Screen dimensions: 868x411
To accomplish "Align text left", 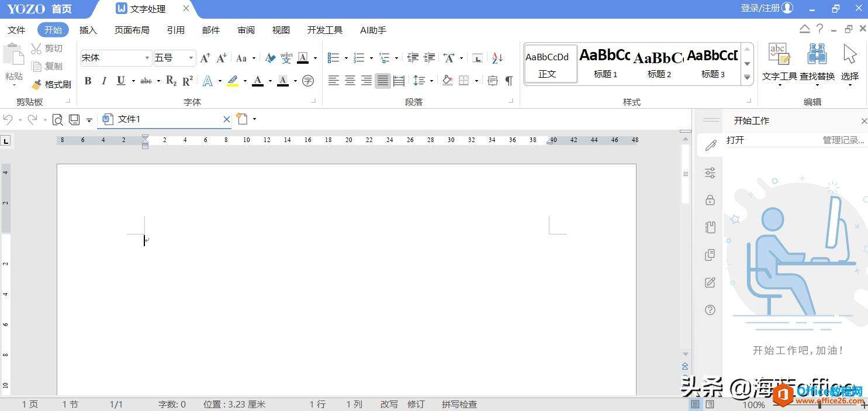I will 334,81.
